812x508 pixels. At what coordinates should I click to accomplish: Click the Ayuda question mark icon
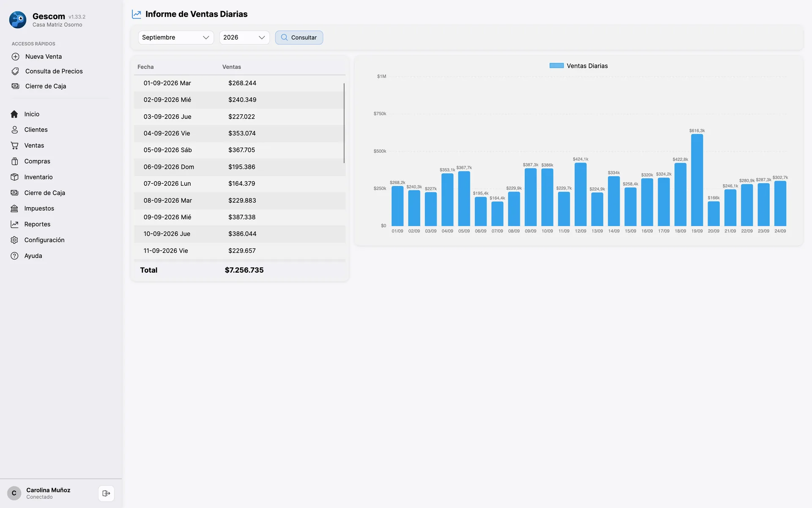click(14, 256)
